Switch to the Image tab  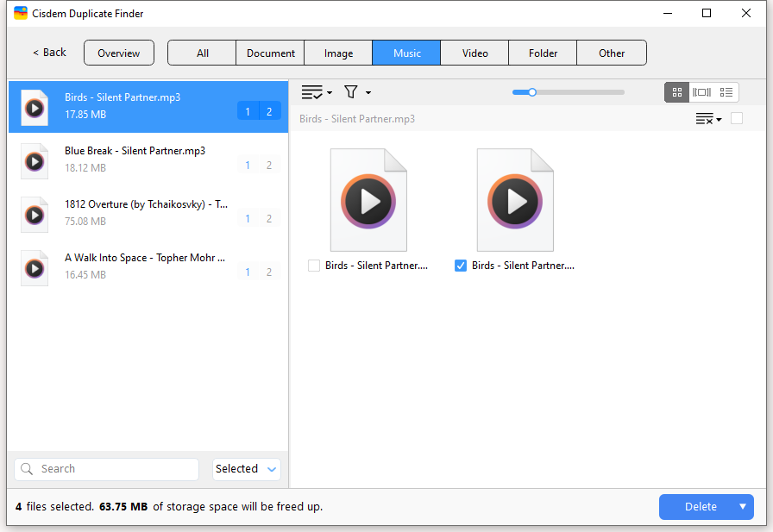coord(338,53)
